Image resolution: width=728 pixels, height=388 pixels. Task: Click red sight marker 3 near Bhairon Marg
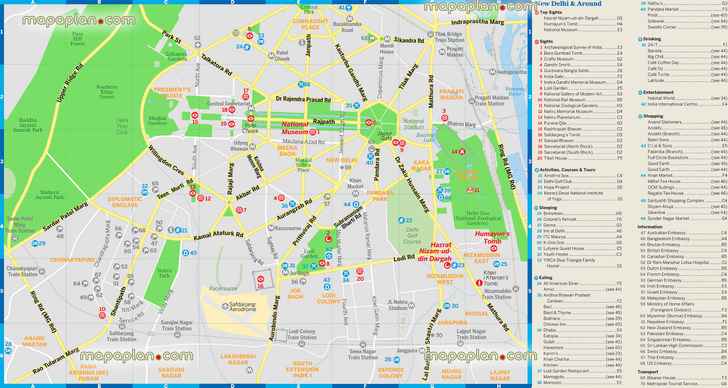pyautogui.click(x=444, y=118)
